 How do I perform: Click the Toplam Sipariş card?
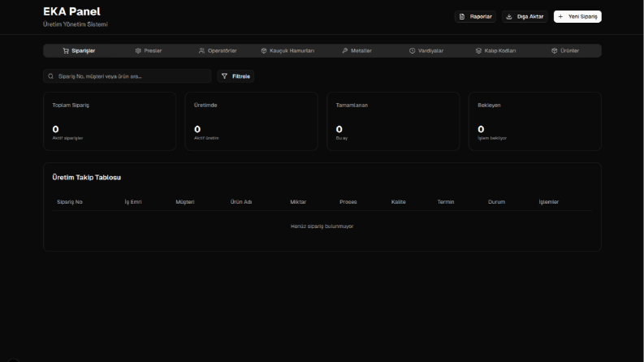[110, 122]
